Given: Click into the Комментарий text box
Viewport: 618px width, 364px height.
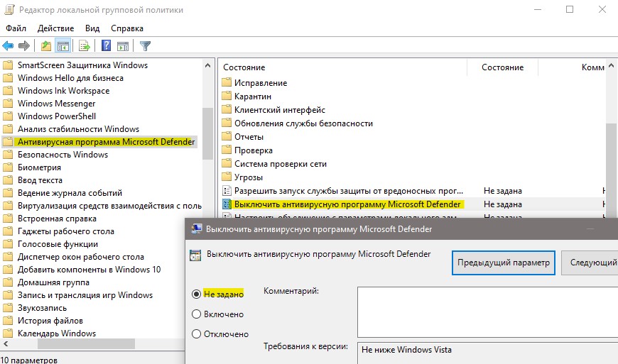Looking at the screenshot, I should click(x=487, y=312).
